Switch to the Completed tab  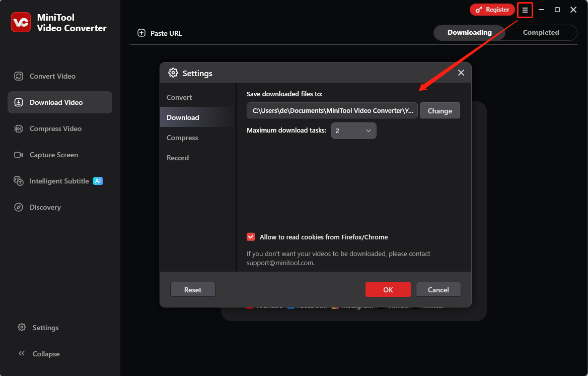[x=541, y=32]
